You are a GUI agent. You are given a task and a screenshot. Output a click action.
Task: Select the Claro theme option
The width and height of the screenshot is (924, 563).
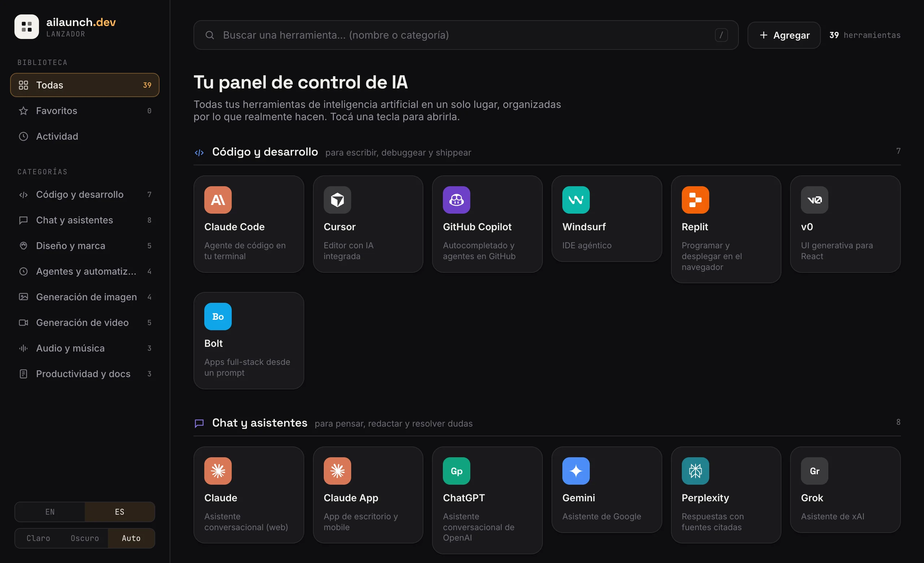tap(38, 538)
